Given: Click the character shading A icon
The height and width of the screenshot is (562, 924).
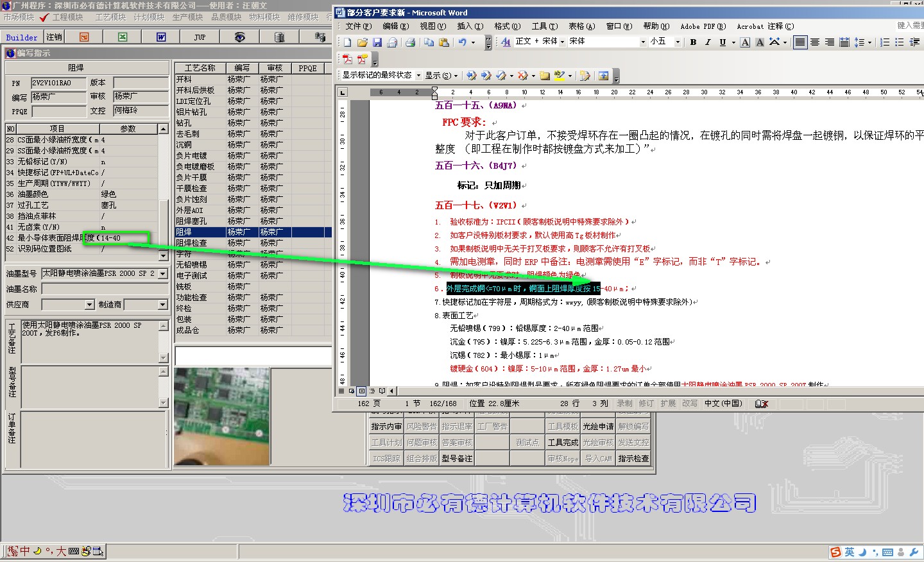Looking at the screenshot, I should pyautogui.click(x=760, y=42).
